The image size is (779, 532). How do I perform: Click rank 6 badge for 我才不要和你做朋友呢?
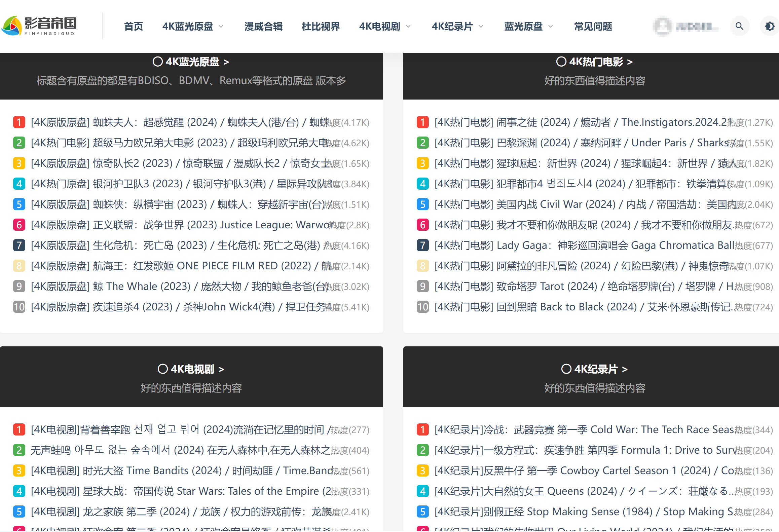pyautogui.click(x=423, y=225)
